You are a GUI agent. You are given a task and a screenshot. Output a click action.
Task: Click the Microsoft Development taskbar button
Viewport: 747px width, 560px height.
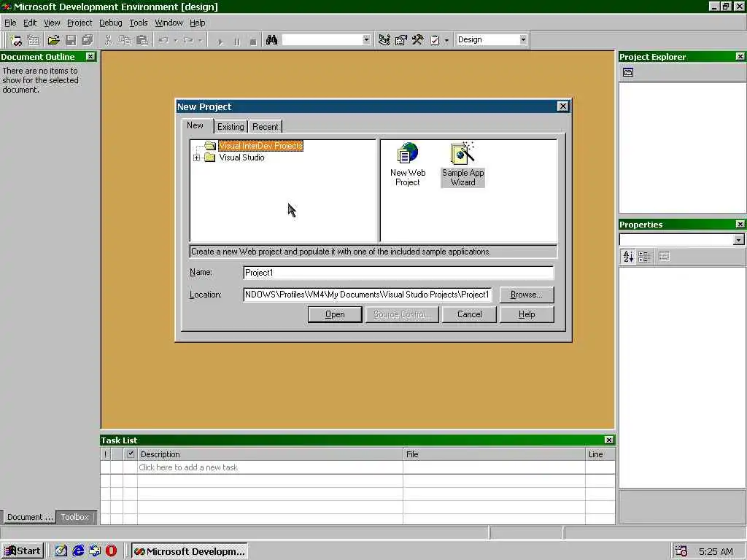pyautogui.click(x=189, y=551)
